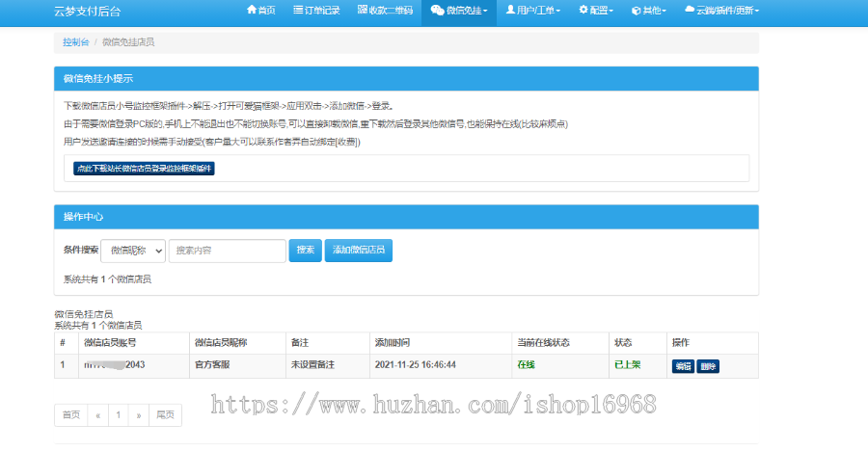Screen dimensions: 868x451
Task: Click the plugin download button
Action: 144,169
